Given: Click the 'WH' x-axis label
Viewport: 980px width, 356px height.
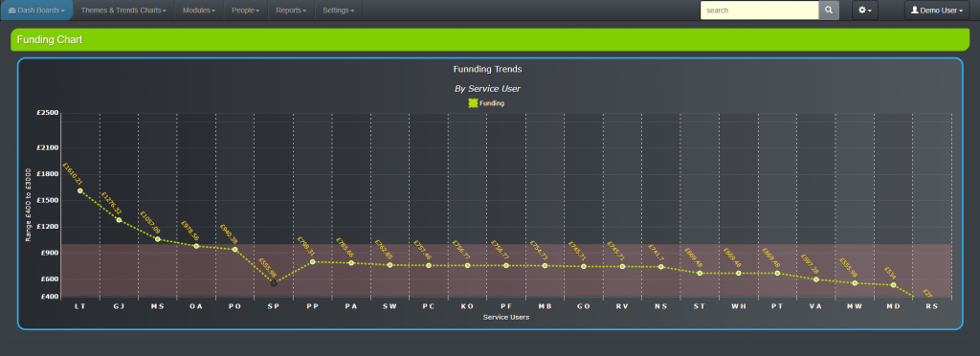Looking at the screenshot, I should tap(739, 306).
